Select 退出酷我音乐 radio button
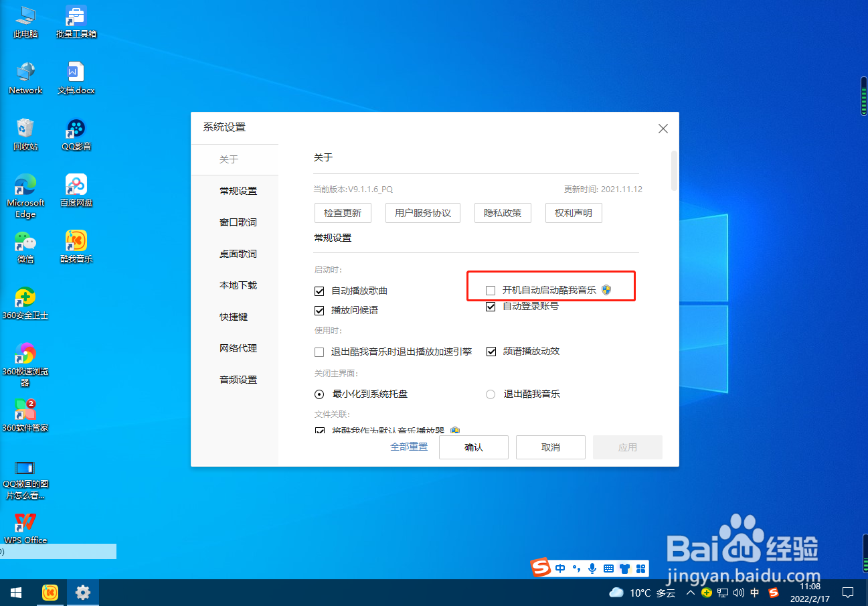 [x=491, y=394]
